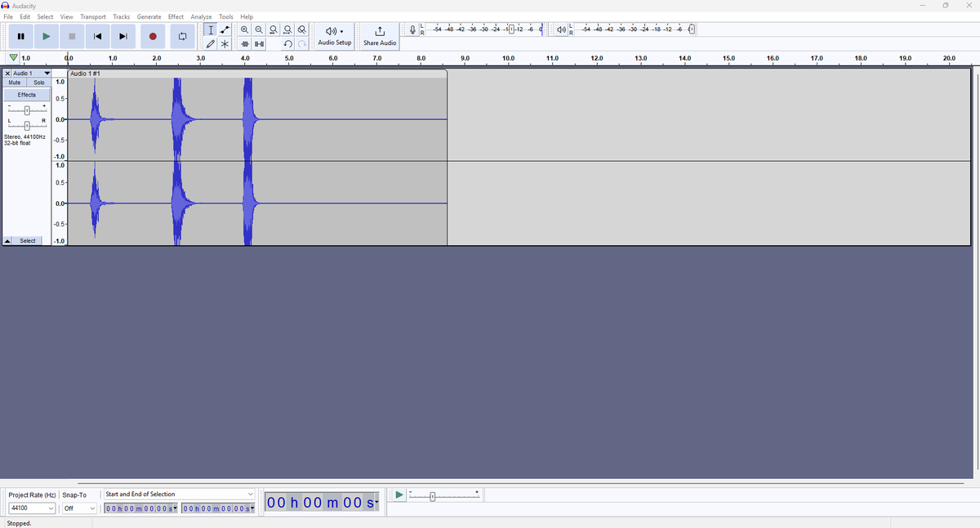Open the Select menu
Image resolution: width=980 pixels, height=528 pixels.
coord(45,16)
